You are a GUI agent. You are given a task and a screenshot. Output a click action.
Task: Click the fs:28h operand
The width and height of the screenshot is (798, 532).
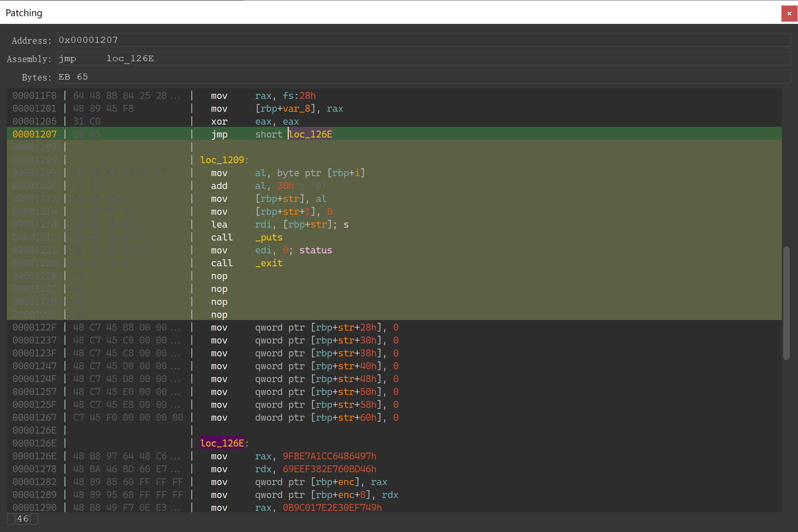click(x=299, y=96)
